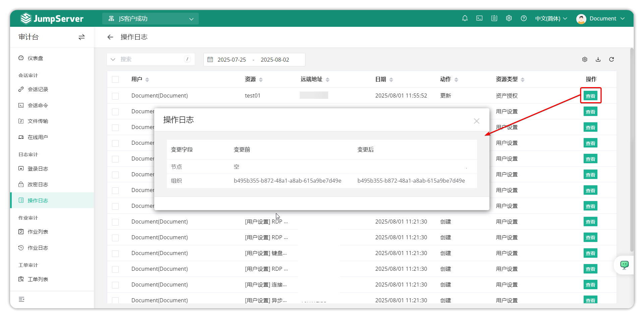Open 工单列表 in sidebar

(52, 279)
